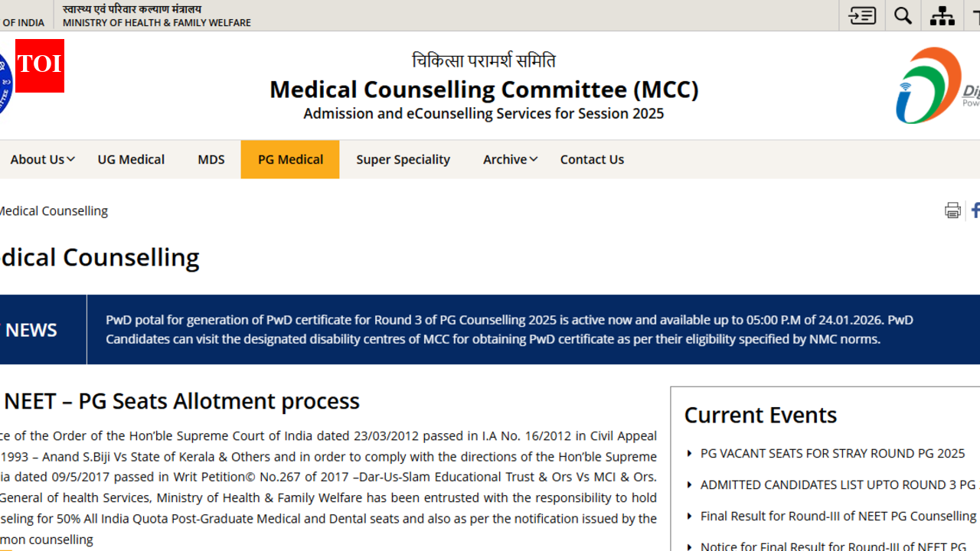
Task: Click the red TOI logo
Action: pos(40,66)
